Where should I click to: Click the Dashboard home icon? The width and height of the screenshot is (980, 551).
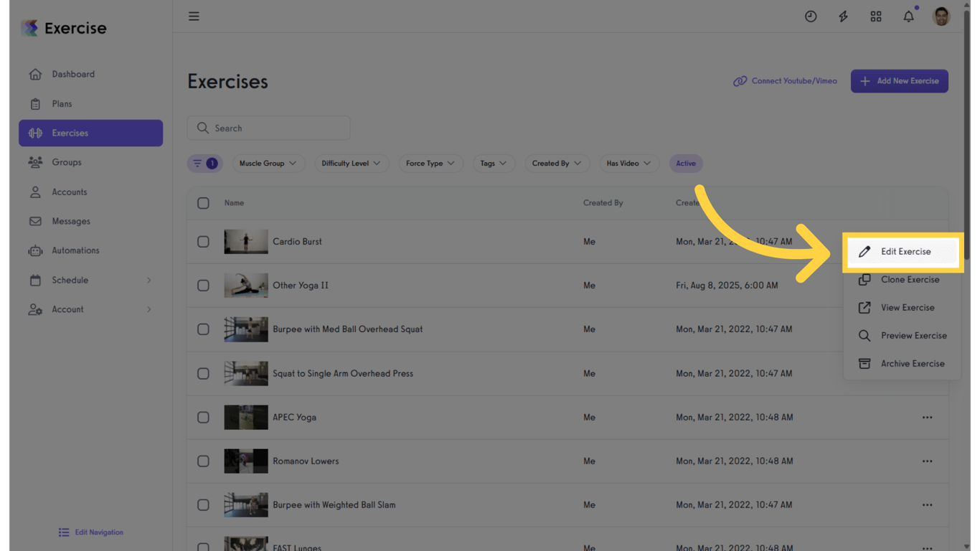[x=35, y=74]
